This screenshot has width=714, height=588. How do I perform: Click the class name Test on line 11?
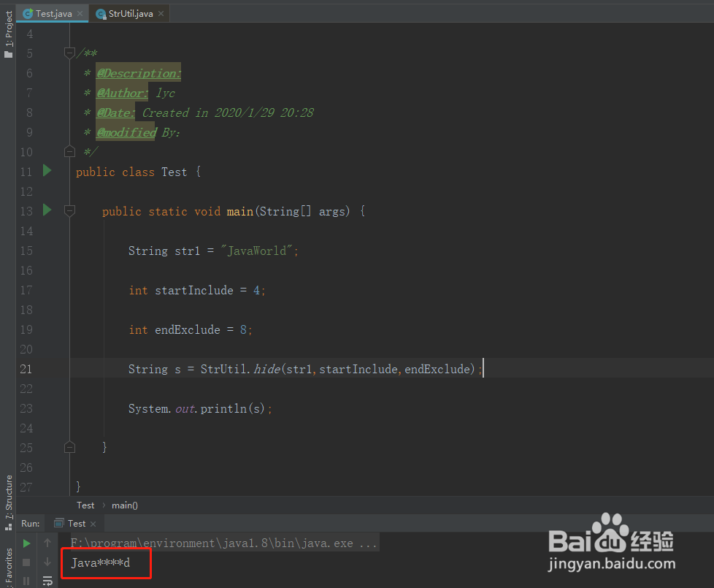point(174,172)
